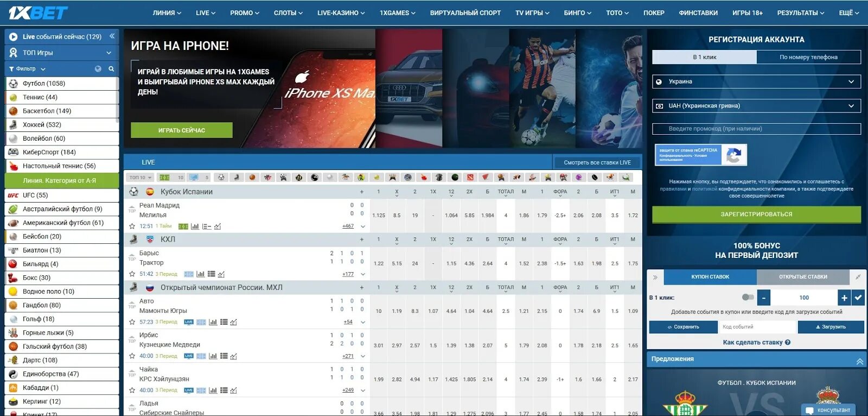868x416 pixels.
Task: Open the ЛИНИЯ menu
Action: pos(167,12)
